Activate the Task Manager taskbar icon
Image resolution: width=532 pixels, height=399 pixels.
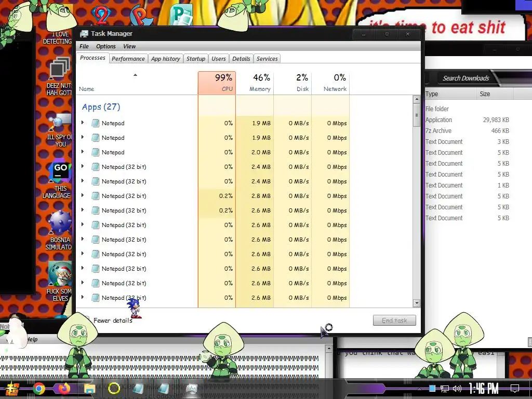[191, 389]
